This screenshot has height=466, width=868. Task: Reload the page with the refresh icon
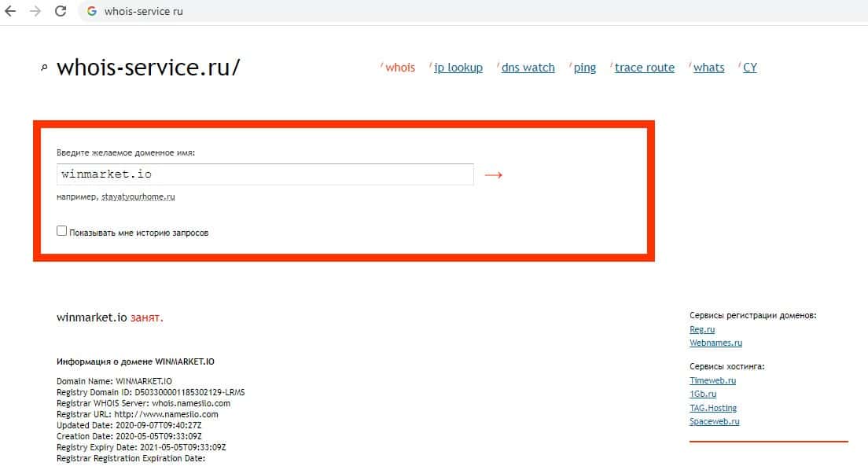[61, 11]
